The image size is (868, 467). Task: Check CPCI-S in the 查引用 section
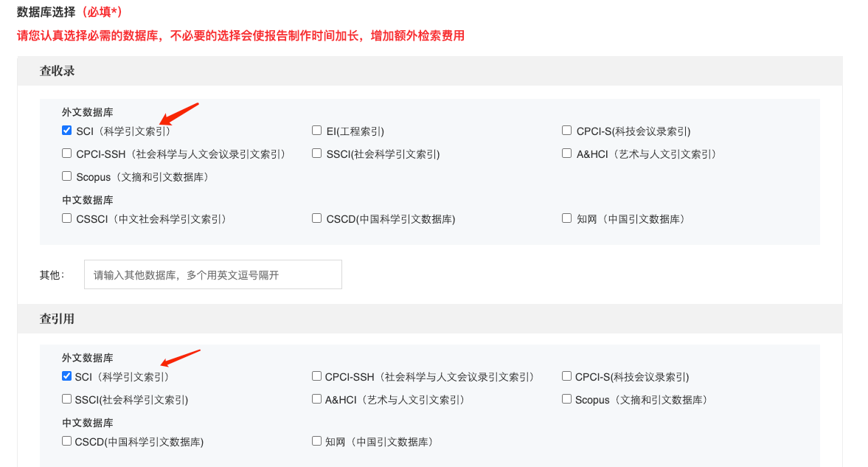(566, 376)
